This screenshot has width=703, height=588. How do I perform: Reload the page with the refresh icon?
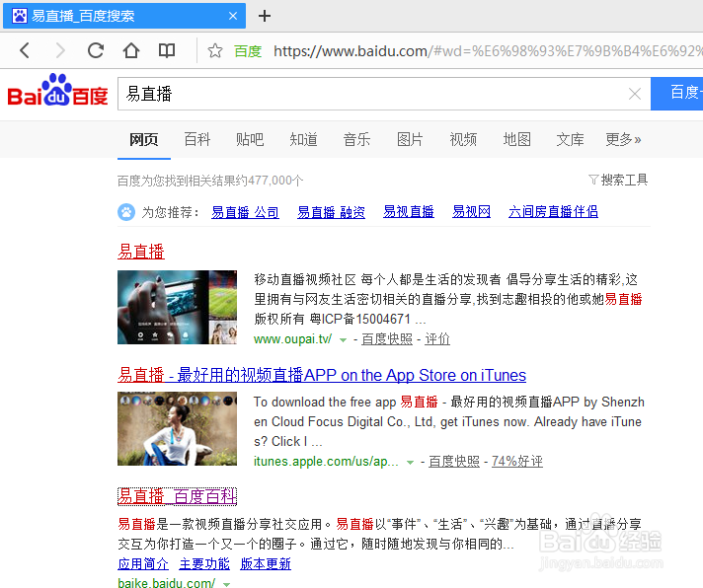point(96,50)
